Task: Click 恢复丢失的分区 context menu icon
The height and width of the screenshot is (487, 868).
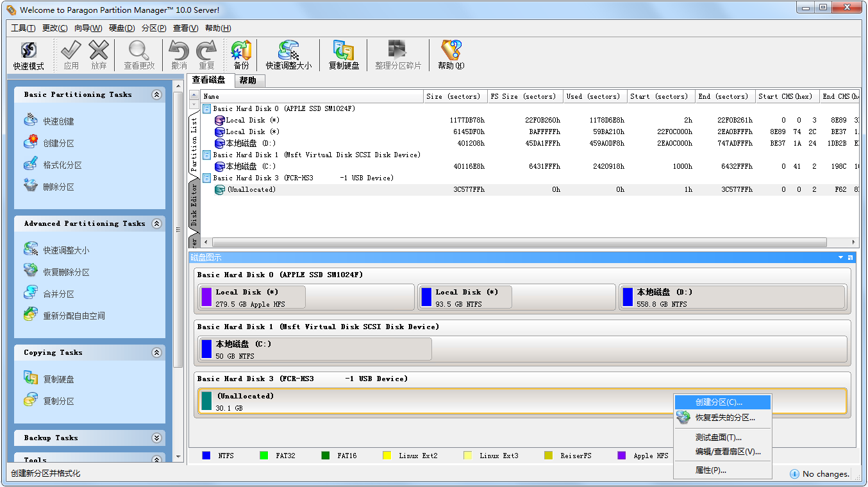Action: (x=683, y=418)
